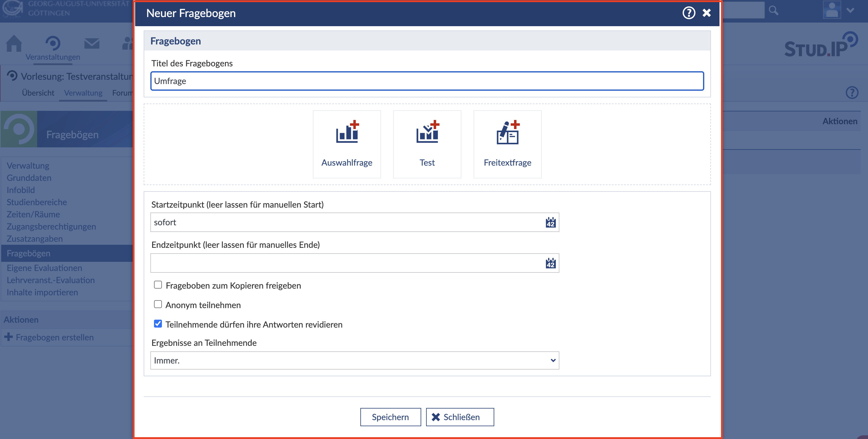This screenshot has height=439, width=868.
Task: Click the Titel des Fragebogens field
Action: [x=427, y=81]
